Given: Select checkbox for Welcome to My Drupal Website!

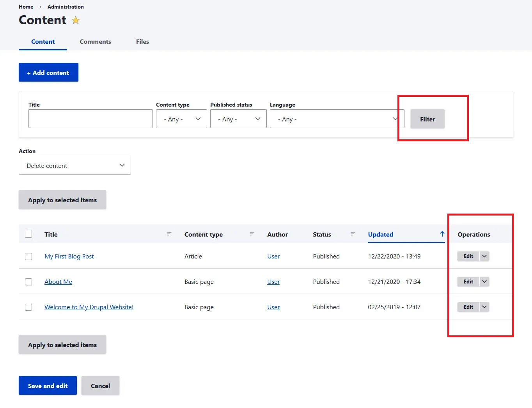Looking at the screenshot, I should [28, 307].
